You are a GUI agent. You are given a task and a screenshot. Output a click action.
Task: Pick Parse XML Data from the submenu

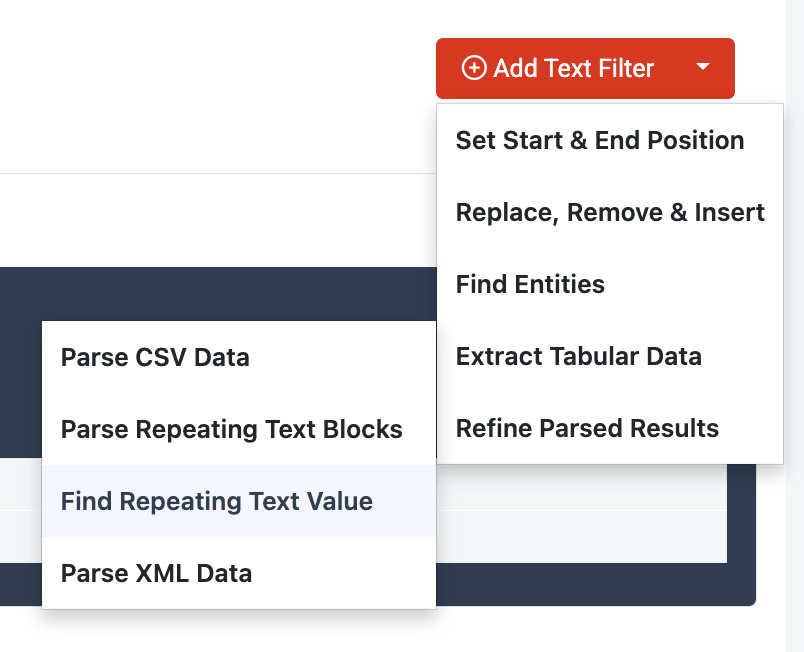coord(156,573)
